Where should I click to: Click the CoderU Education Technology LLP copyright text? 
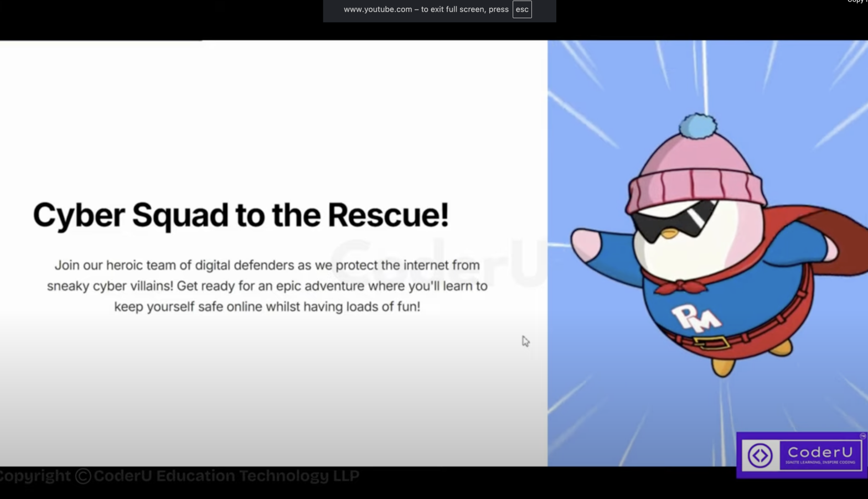pyautogui.click(x=226, y=476)
